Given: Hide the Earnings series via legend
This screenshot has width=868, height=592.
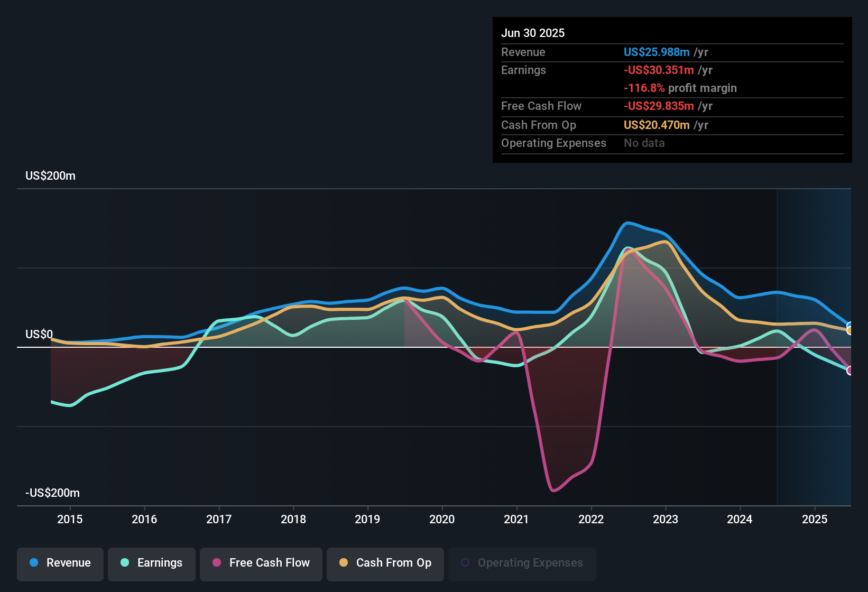Looking at the screenshot, I should click(x=151, y=563).
